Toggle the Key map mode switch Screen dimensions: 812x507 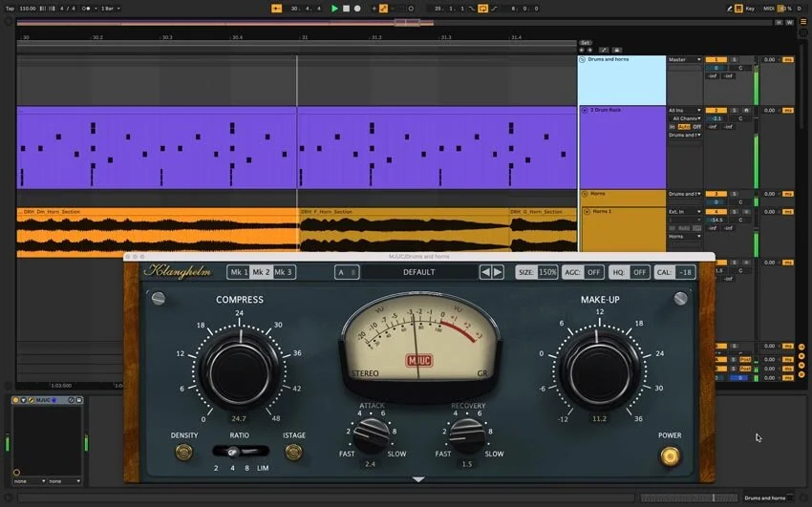coord(750,9)
